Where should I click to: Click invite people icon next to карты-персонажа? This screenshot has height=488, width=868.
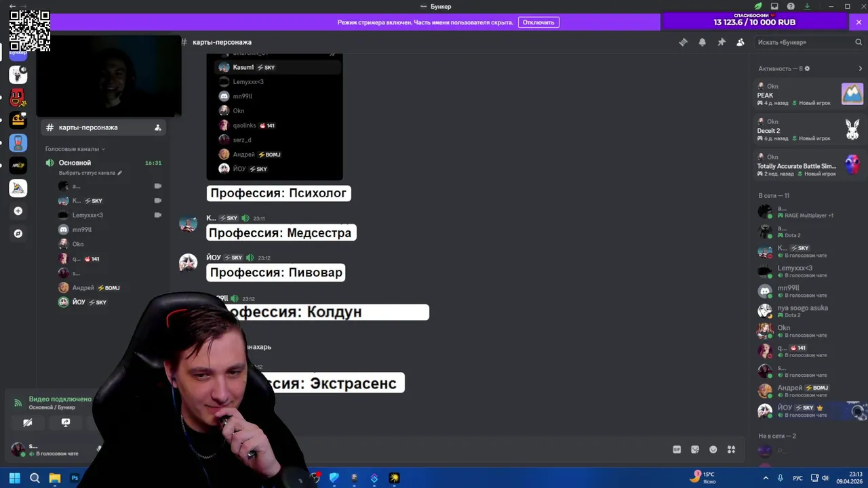[157, 127]
